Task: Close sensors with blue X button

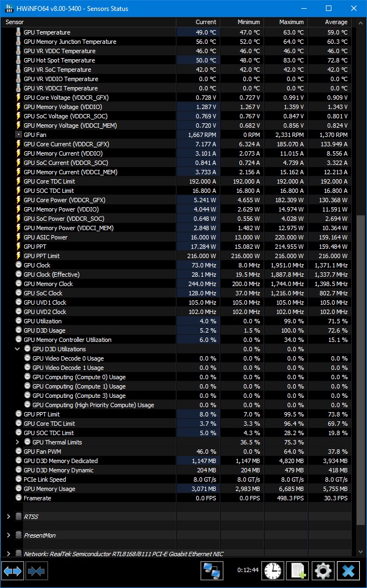Action: click(348, 571)
